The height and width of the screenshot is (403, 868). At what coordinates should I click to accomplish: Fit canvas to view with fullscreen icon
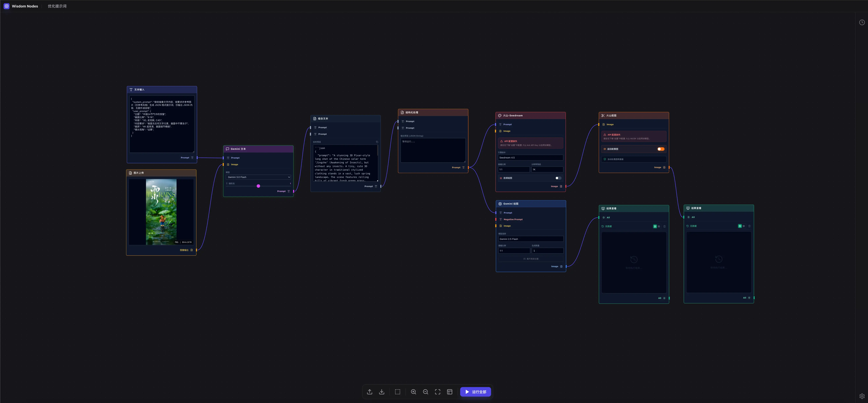[438, 391]
